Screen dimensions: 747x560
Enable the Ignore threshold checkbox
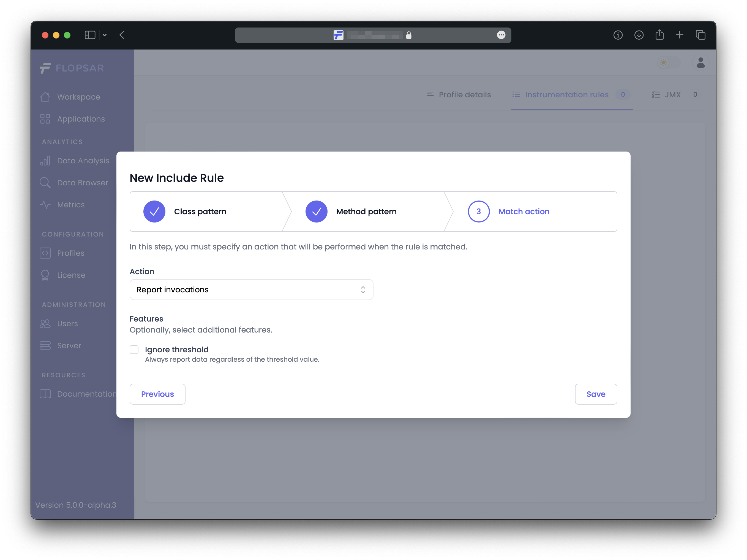point(134,350)
